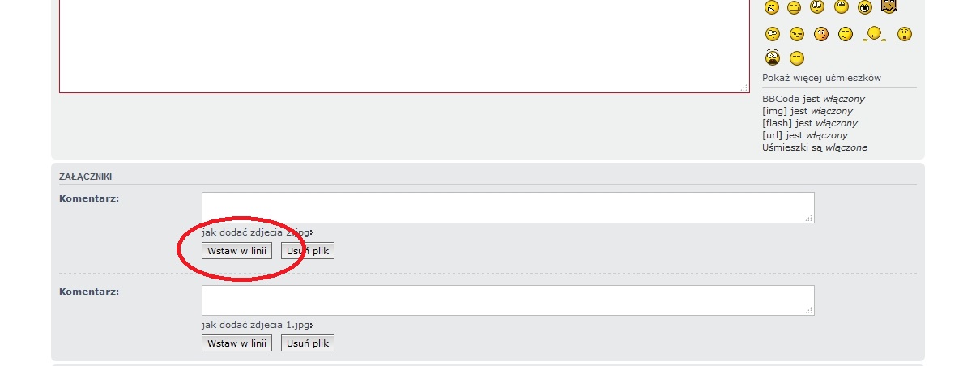Insert the shrugging smiley with raised hands
The image size is (980, 366).
click(x=874, y=34)
